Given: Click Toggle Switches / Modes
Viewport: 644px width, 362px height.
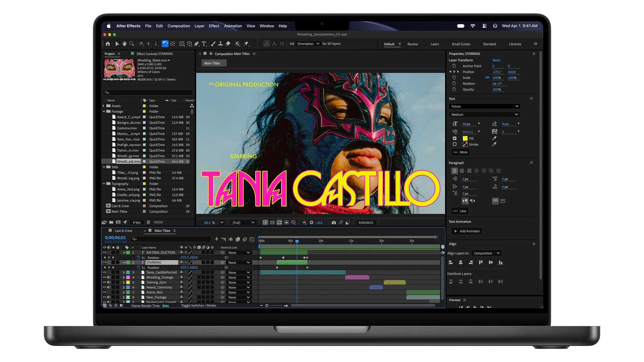Looking at the screenshot, I should [198, 305].
